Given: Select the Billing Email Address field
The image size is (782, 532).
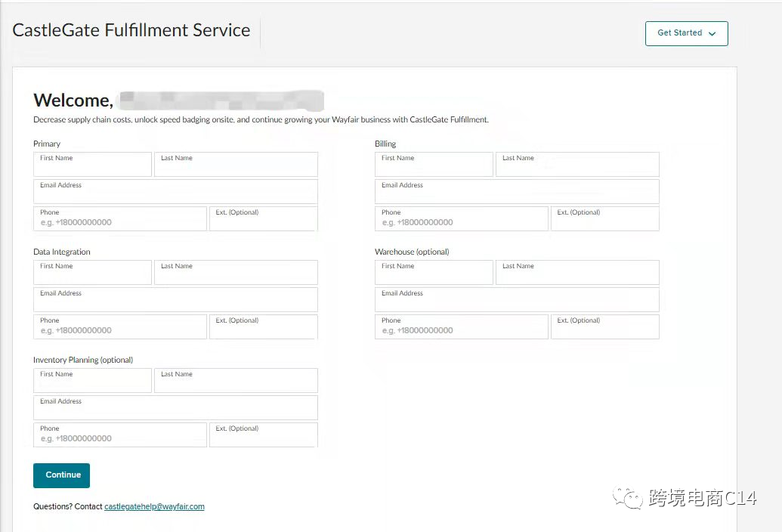Looking at the screenshot, I should point(517,192).
